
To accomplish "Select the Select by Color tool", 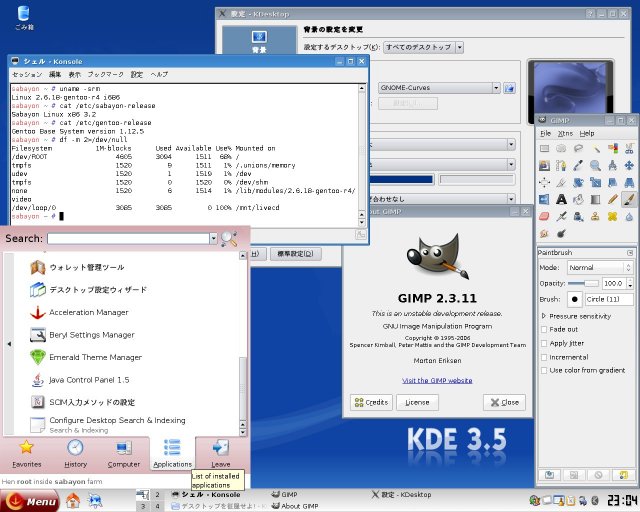I will point(613,149).
